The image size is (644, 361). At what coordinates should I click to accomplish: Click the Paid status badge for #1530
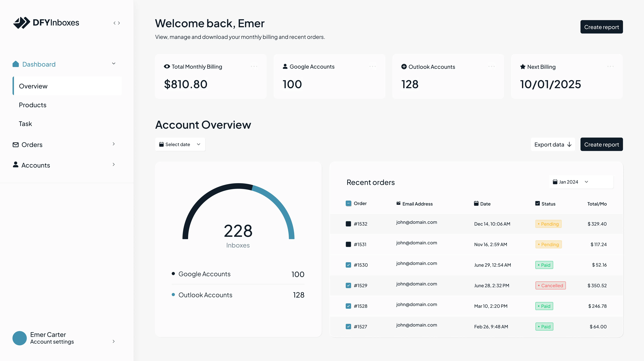point(544,265)
